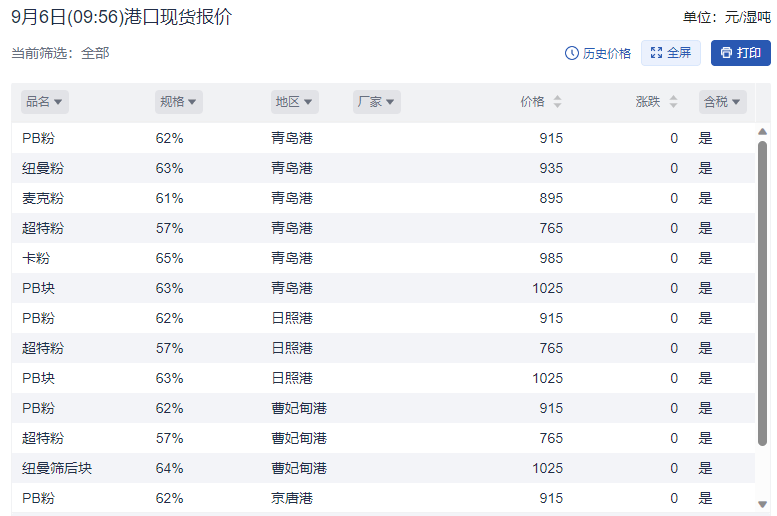Click the scrollbar down arrow

(762, 504)
